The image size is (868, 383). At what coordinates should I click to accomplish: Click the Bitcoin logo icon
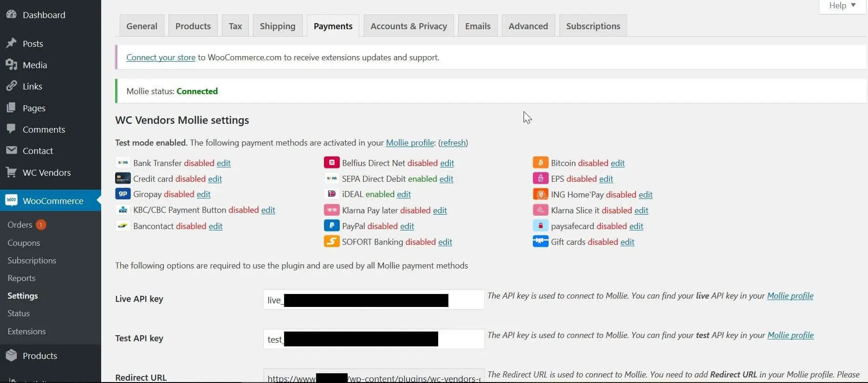[x=540, y=163]
